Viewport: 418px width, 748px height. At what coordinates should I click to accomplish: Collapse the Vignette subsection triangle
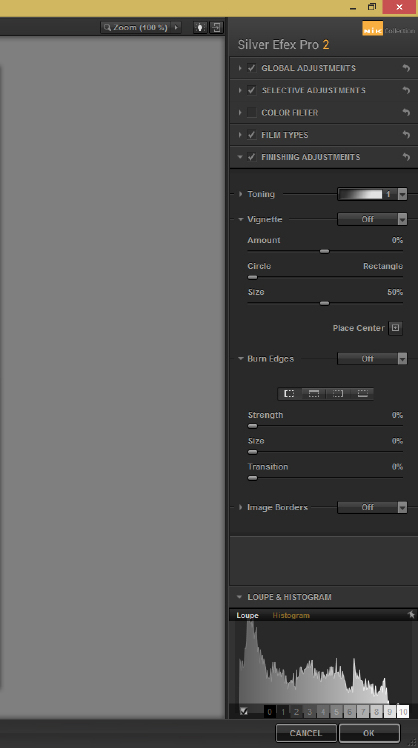(x=240, y=219)
